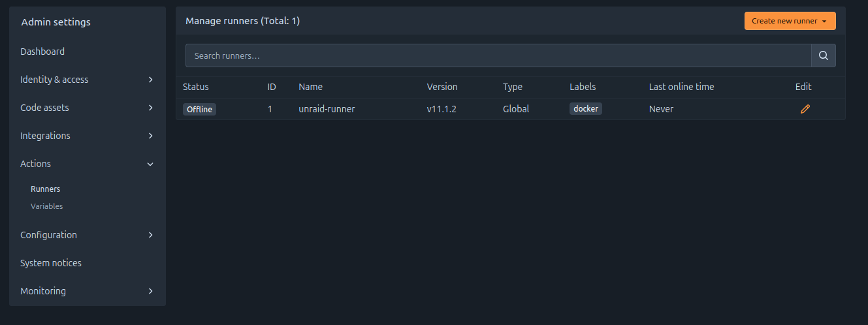Expand the Integrations menu chevron
Image resolution: width=868 pixels, height=325 pixels.
coord(150,136)
